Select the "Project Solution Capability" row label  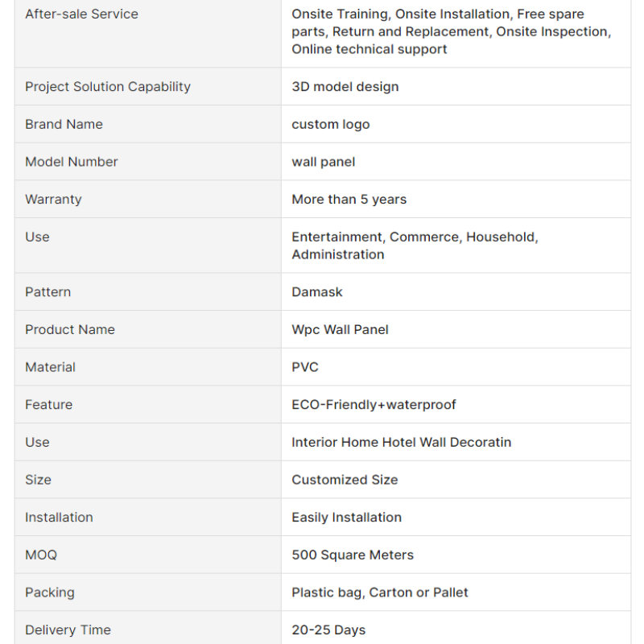pos(108,87)
